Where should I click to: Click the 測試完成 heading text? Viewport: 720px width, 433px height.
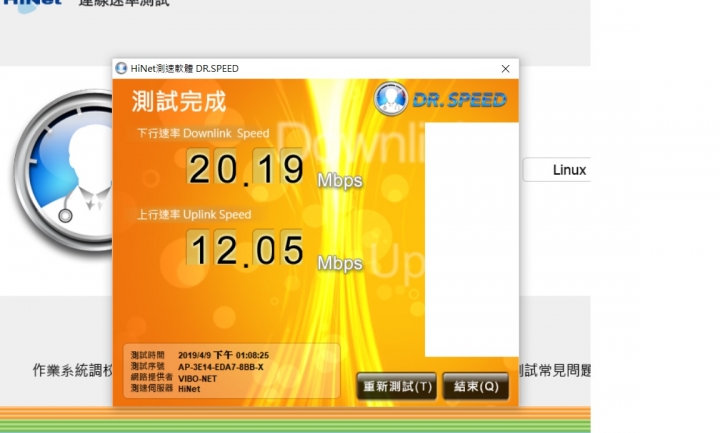pos(179,101)
